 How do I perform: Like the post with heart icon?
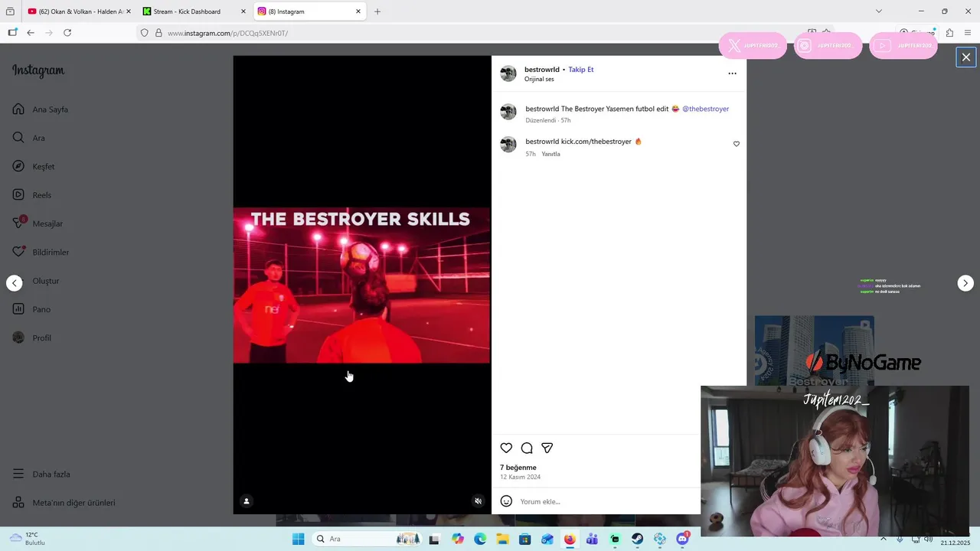506,448
